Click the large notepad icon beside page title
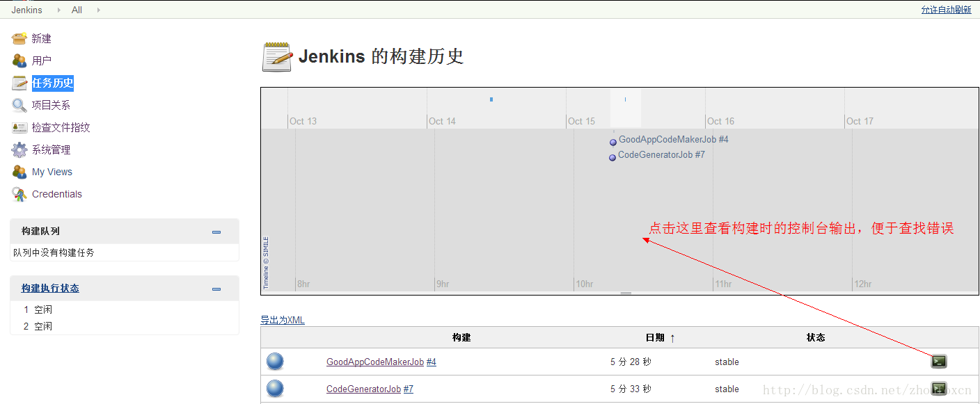Screen dimensions: 980x404 point(277,57)
